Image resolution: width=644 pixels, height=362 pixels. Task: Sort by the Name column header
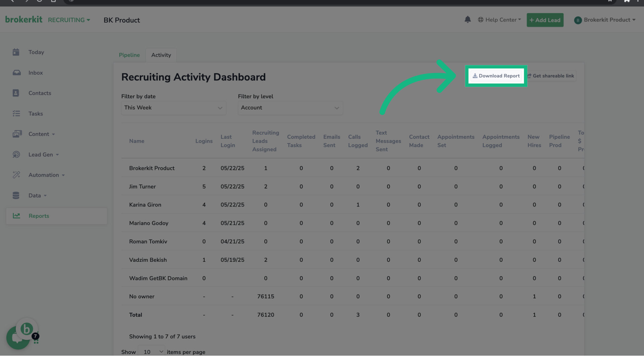coord(137,141)
